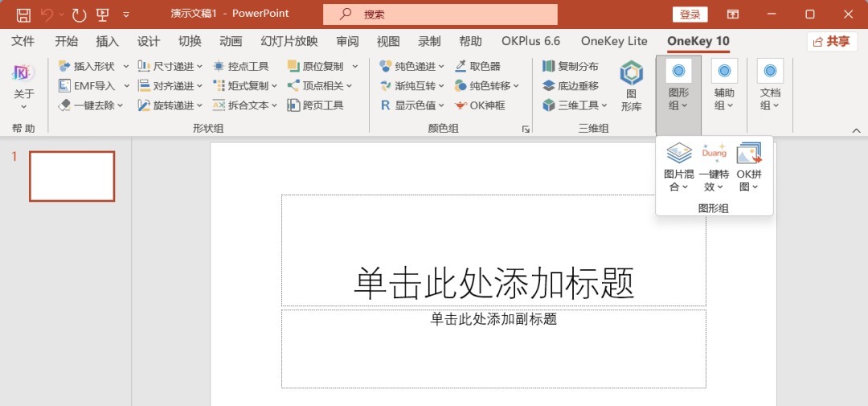
Task: Switch to the OKPlus 6.6 tab
Action: tap(530, 41)
